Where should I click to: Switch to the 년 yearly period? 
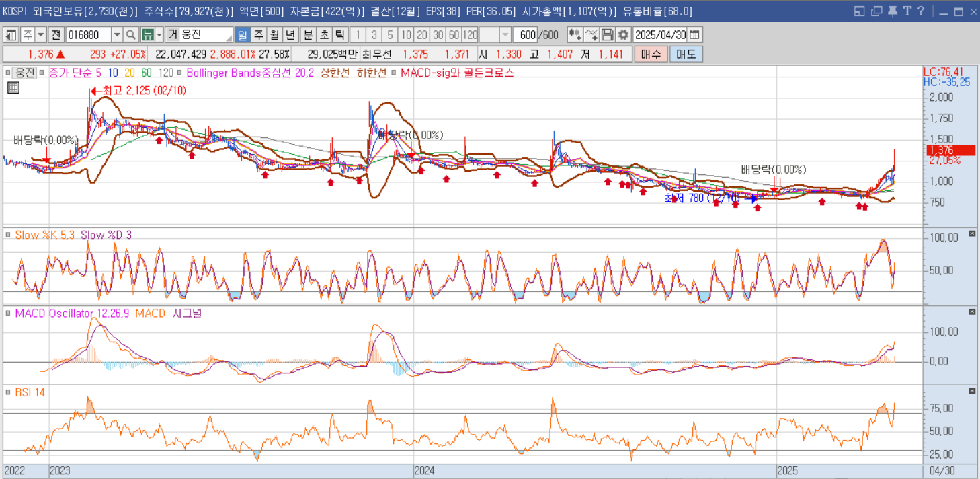(290, 35)
